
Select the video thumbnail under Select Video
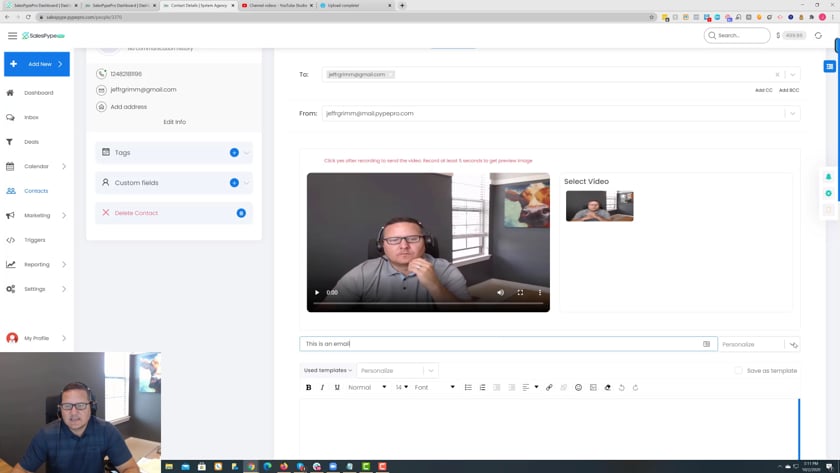[599, 206]
